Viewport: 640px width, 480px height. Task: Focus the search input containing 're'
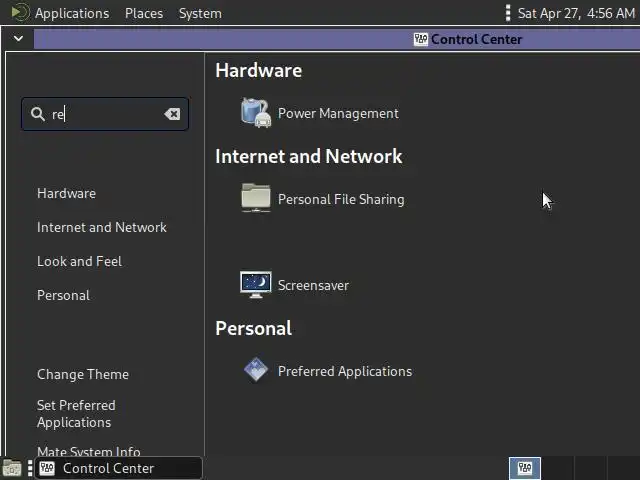[x=104, y=114]
